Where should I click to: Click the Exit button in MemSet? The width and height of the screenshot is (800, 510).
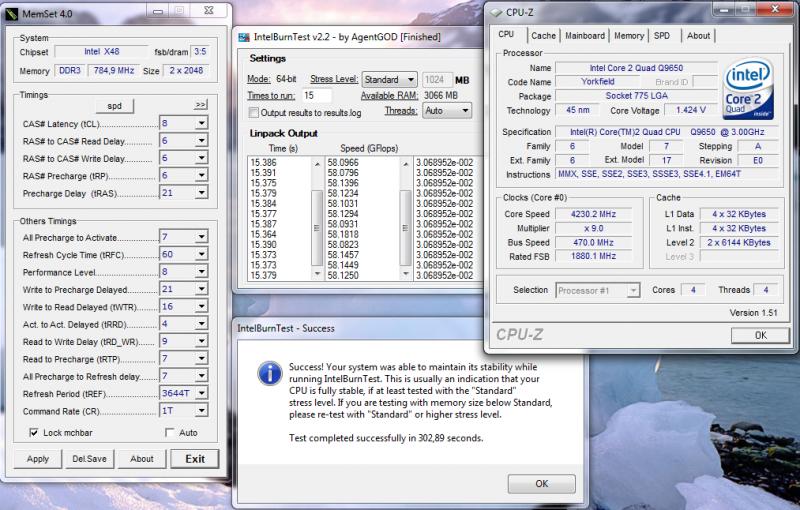(195, 459)
